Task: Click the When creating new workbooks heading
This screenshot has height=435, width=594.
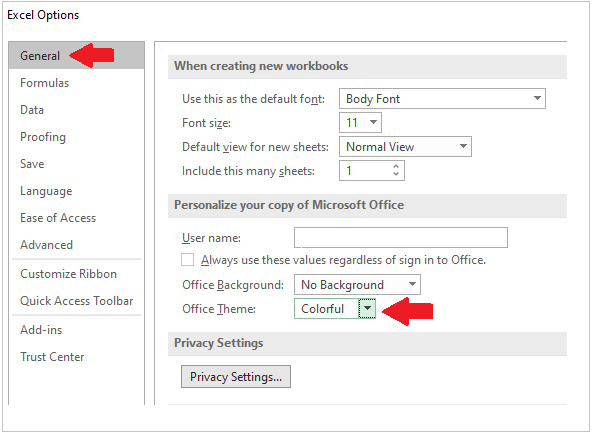Action: (261, 66)
